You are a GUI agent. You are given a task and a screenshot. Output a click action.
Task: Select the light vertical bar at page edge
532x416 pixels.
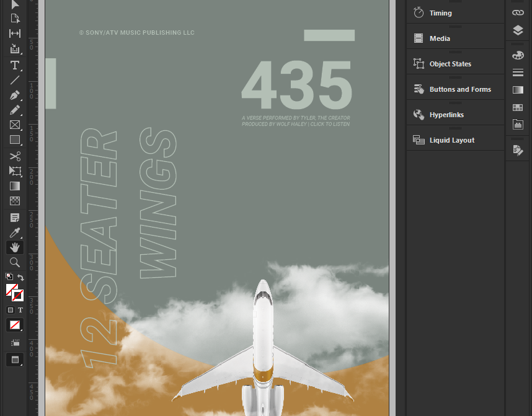coord(51,84)
